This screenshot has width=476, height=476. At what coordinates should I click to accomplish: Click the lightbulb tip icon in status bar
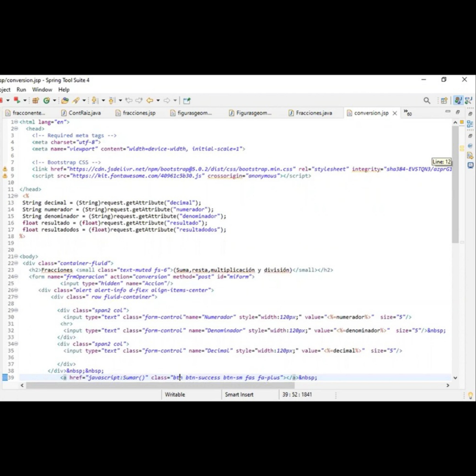tap(470, 395)
